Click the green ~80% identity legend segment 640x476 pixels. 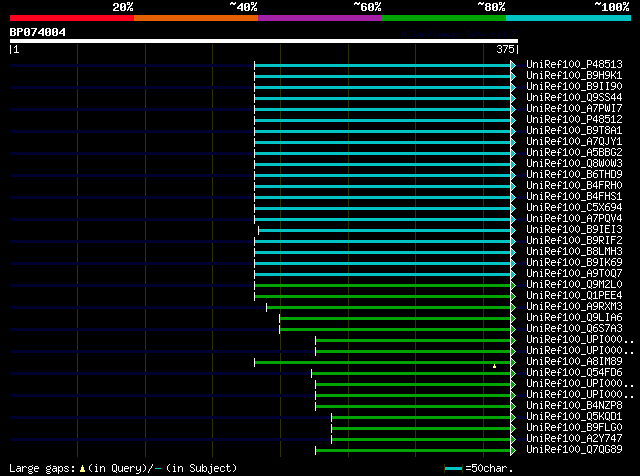point(444,18)
